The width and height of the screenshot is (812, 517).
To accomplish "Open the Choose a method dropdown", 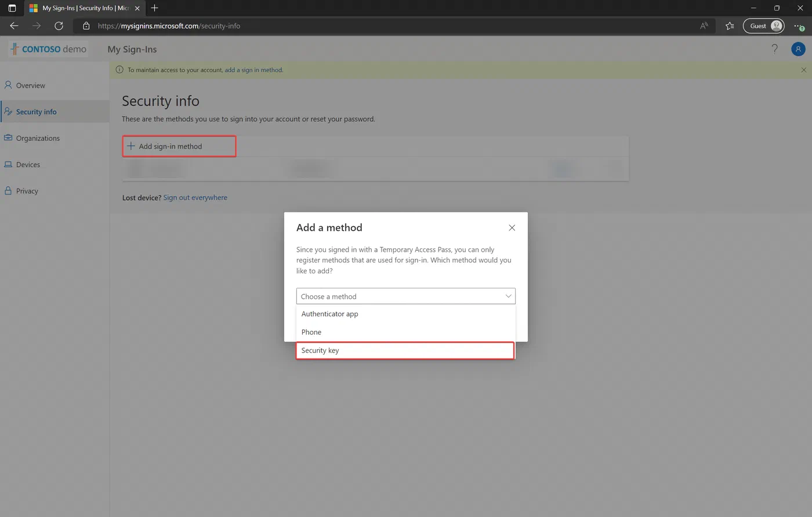I will coord(405,296).
